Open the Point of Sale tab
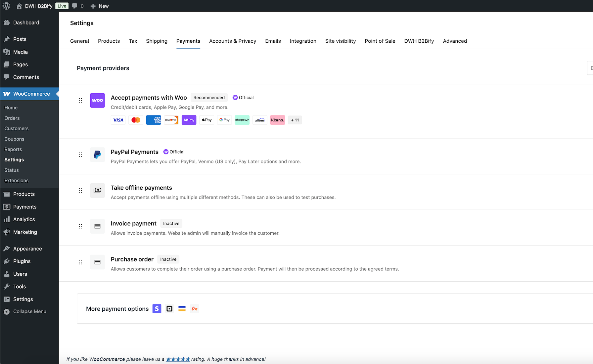The width and height of the screenshot is (593, 364). (x=380, y=41)
